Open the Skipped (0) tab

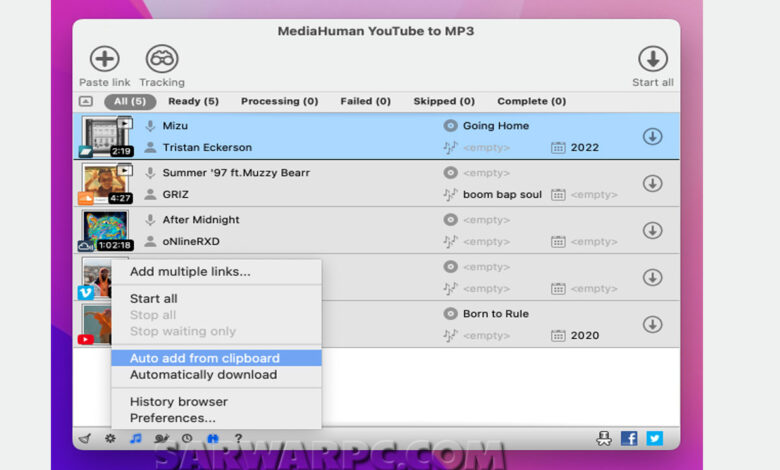coord(444,101)
